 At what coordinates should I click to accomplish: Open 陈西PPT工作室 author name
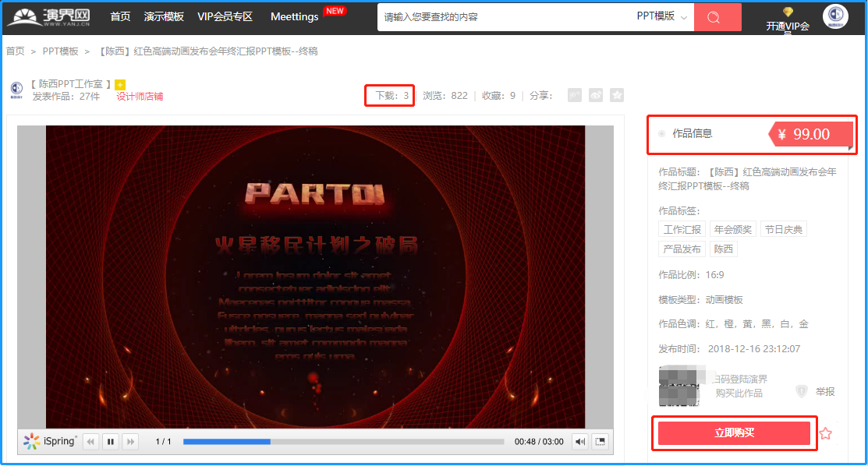coord(70,84)
